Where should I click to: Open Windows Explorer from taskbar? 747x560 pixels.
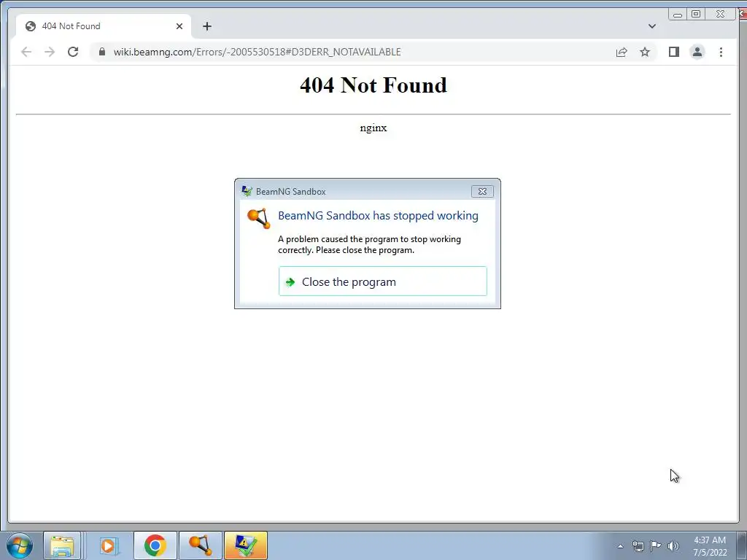click(62, 545)
